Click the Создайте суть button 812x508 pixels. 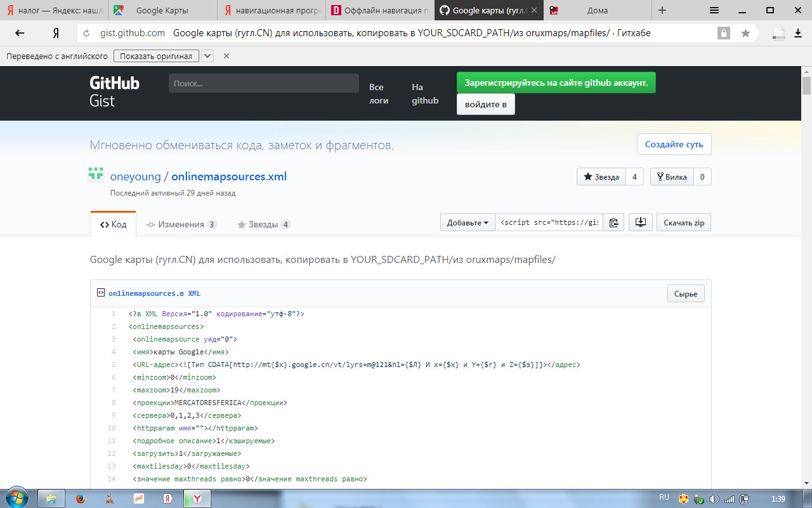pos(674,144)
